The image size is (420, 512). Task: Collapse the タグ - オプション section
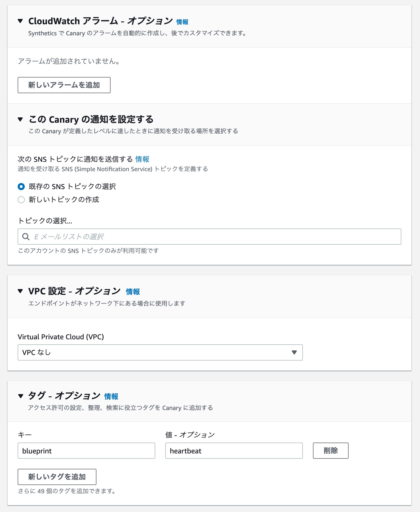coord(21,396)
